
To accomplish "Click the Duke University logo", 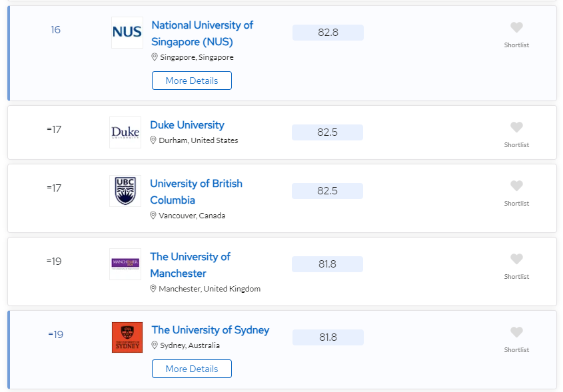I will click(125, 132).
